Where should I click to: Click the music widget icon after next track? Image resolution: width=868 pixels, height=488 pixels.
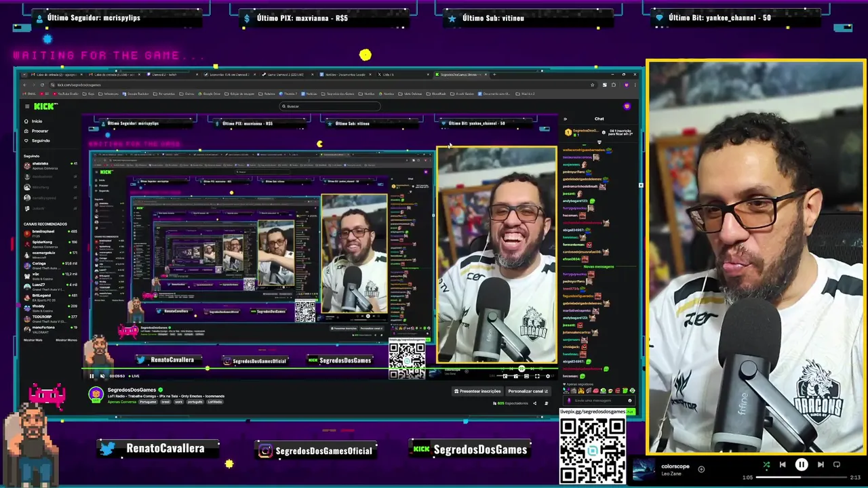[837, 465]
